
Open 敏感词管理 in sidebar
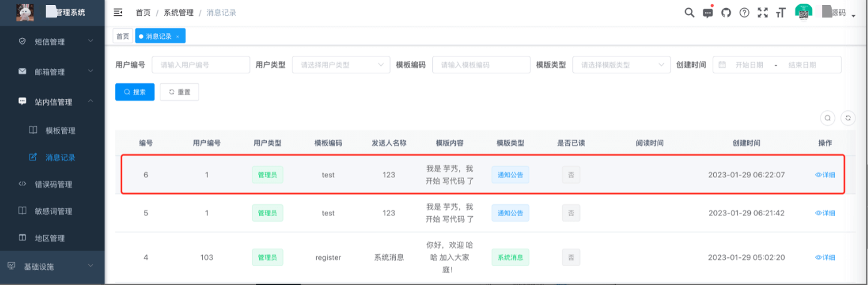[x=54, y=211]
